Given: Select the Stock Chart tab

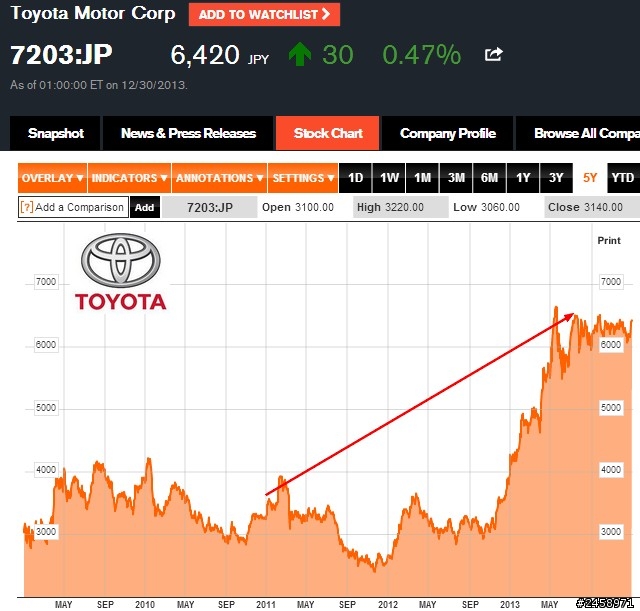Looking at the screenshot, I should (x=328, y=133).
